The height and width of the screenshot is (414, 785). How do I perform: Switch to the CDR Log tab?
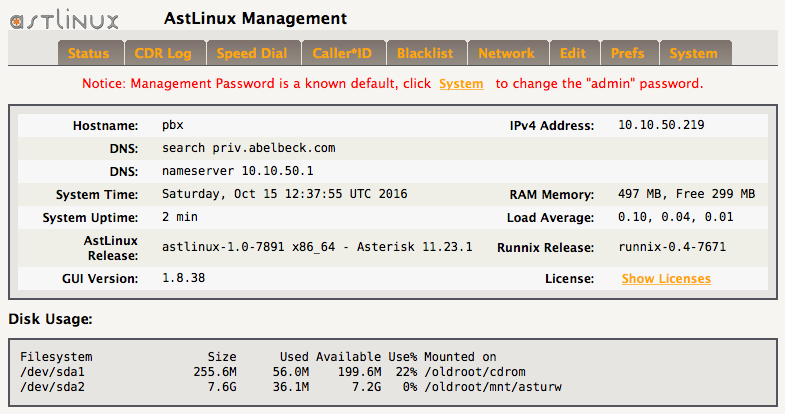tap(163, 53)
